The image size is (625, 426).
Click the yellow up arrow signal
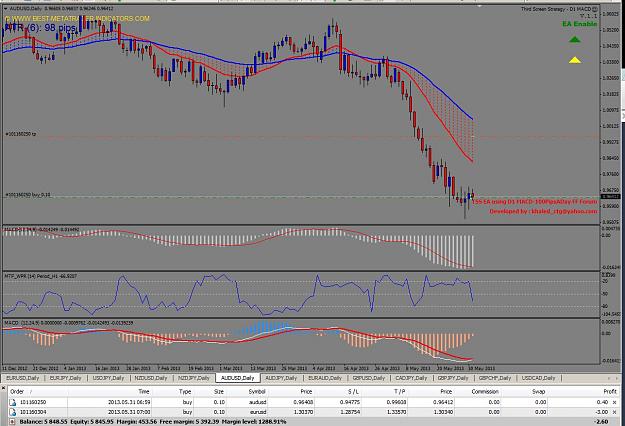[x=574, y=60]
